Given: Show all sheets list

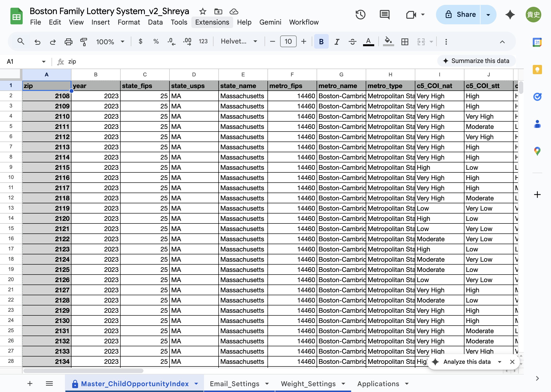Looking at the screenshot, I should (49, 383).
